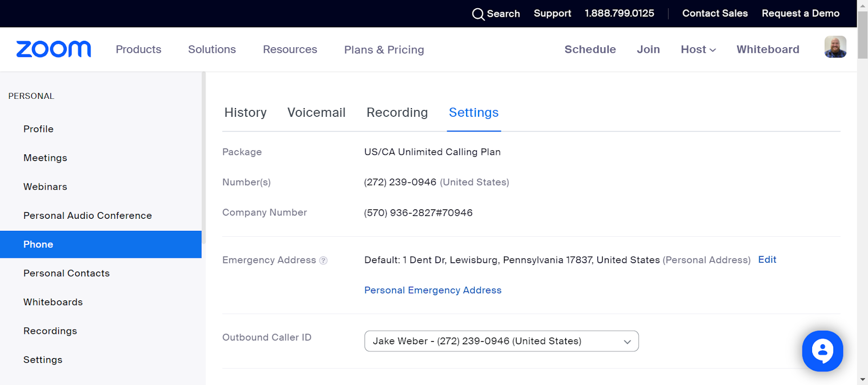The width and height of the screenshot is (868, 385).
Task: Open Settings in the sidebar
Action: point(43,359)
